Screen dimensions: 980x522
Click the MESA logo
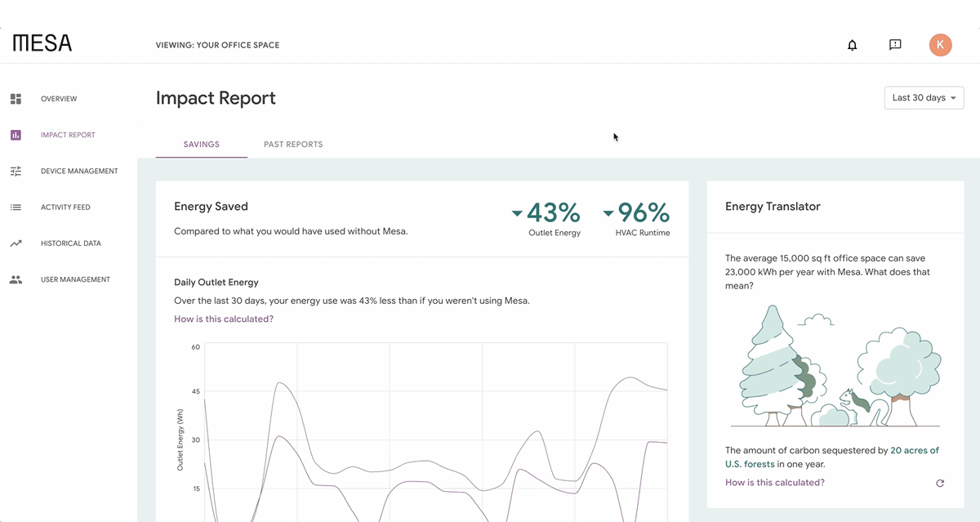[x=42, y=43]
